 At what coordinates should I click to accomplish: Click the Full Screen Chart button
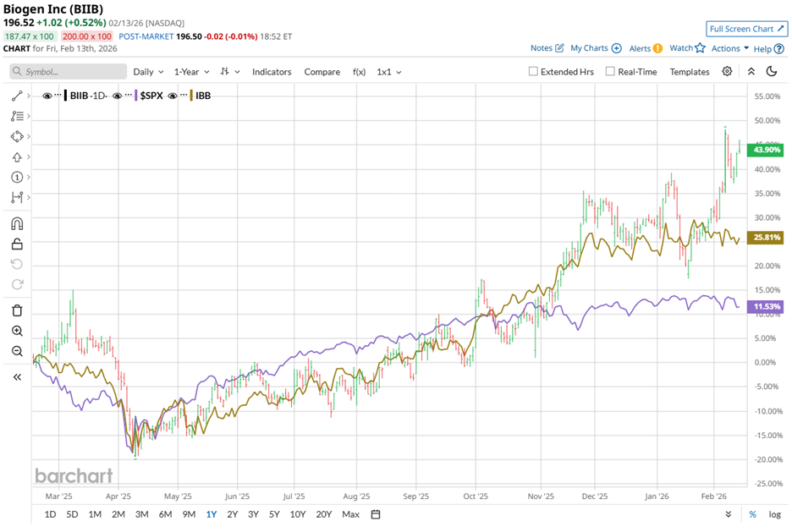pyautogui.click(x=745, y=29)
